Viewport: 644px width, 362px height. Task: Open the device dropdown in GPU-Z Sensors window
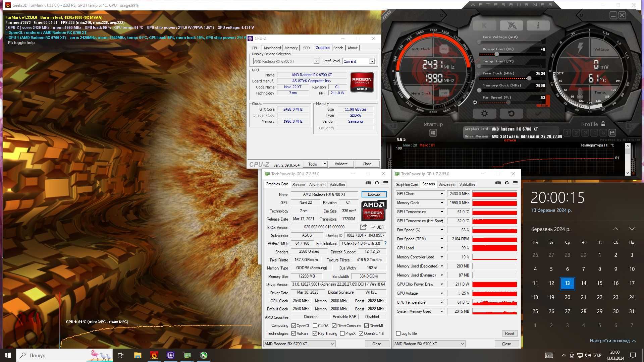click(429, 344)
